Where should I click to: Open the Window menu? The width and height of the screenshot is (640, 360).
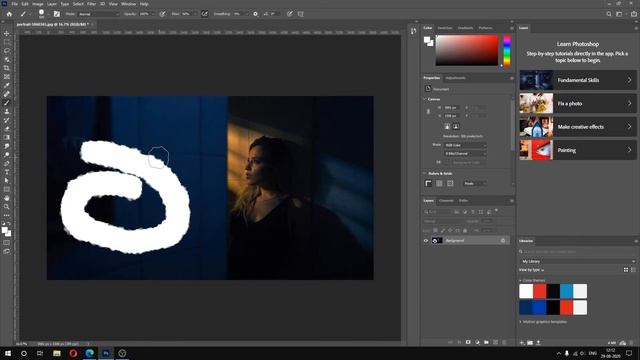[x=128, y=4]
